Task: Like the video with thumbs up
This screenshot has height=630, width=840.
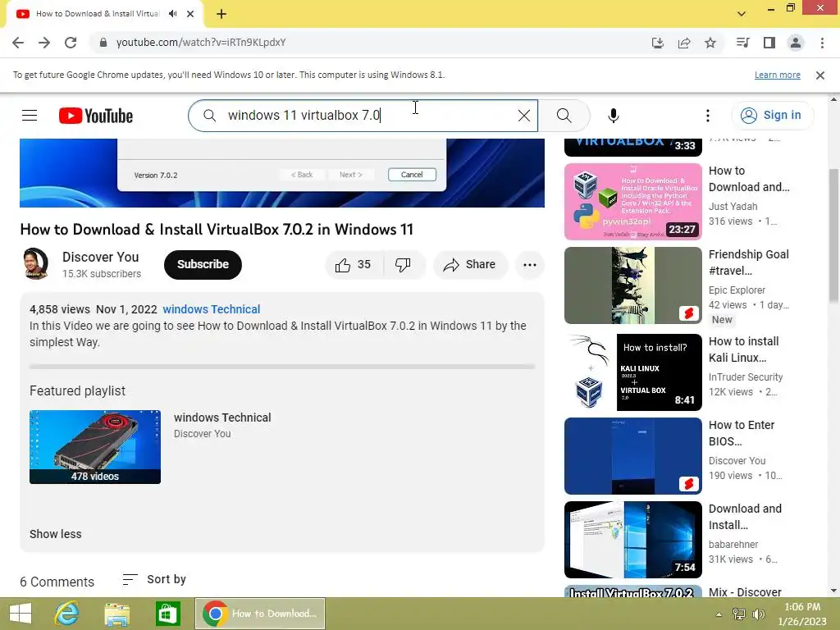Action: click(x=354, y=265)
